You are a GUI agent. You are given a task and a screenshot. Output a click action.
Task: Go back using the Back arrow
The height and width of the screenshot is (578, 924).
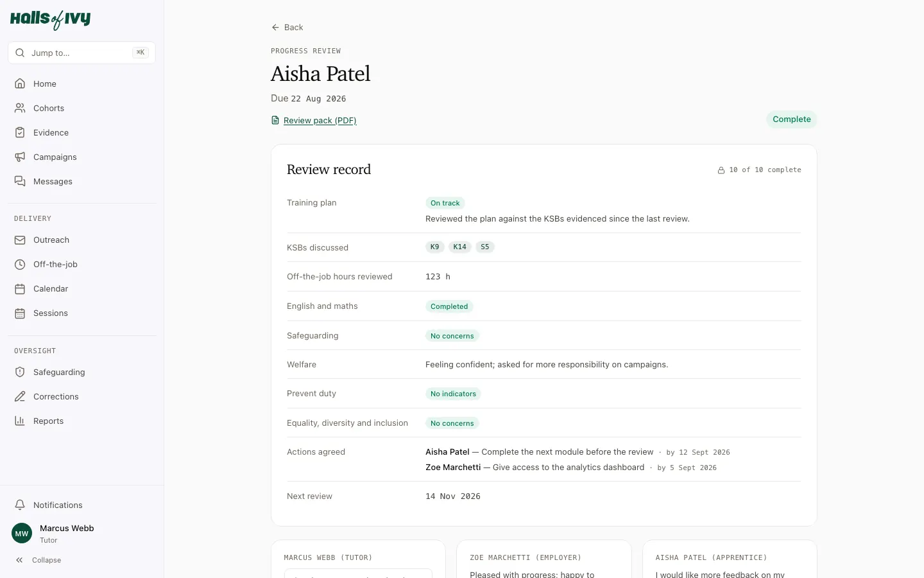[x=287, y=27]
